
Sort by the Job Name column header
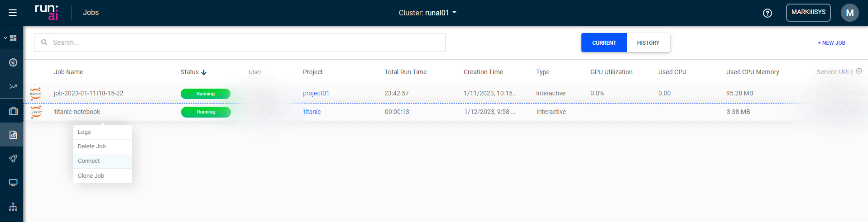click(x=68, y=72)
